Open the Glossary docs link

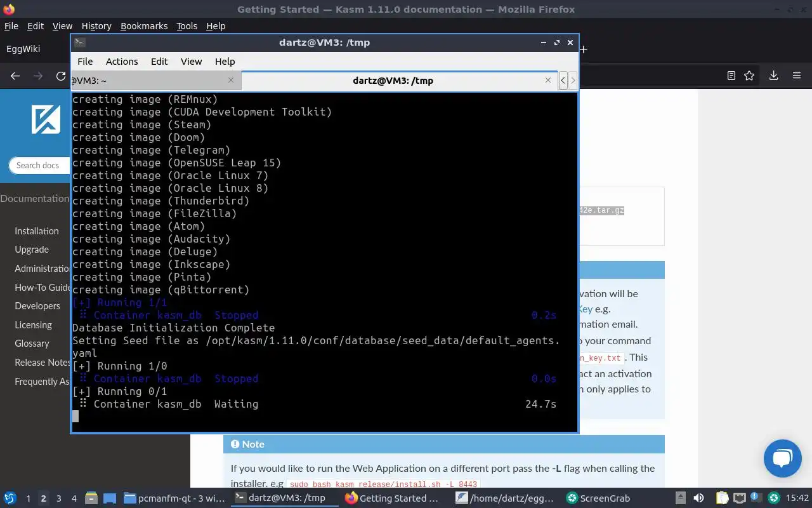click(x=32, y=344)
